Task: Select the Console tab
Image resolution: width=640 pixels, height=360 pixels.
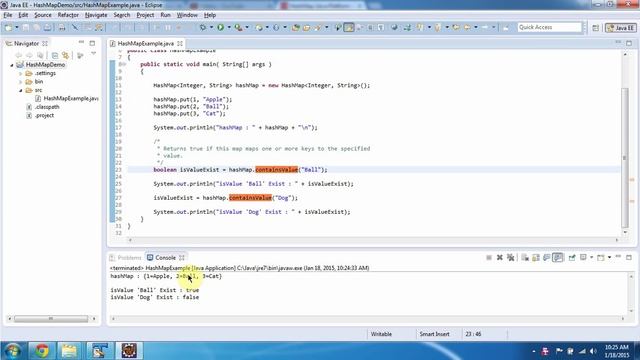Action: 165,258
